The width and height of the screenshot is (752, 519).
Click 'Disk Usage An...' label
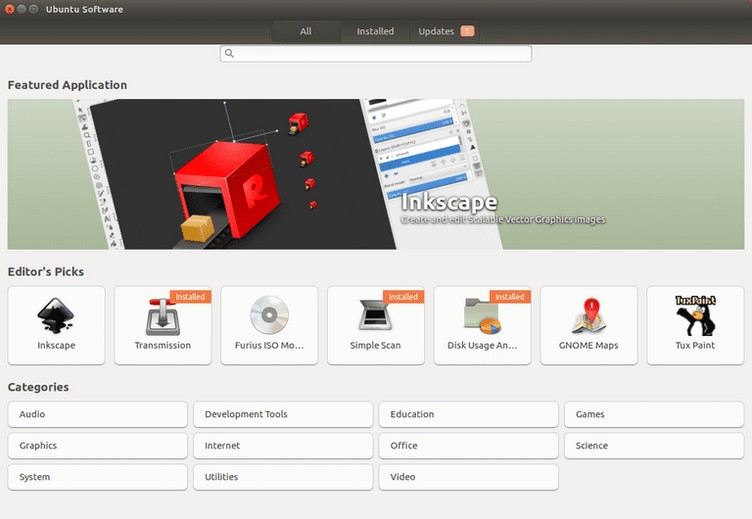482,345
